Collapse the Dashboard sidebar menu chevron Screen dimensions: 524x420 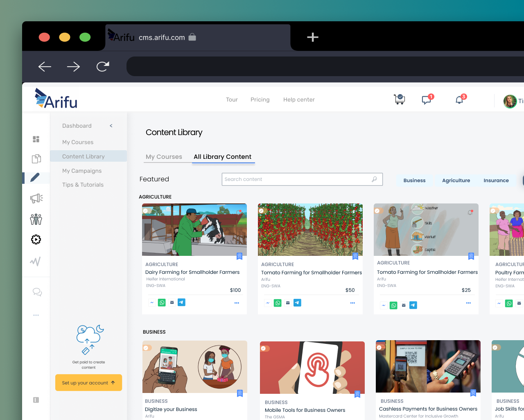(111, 126)
